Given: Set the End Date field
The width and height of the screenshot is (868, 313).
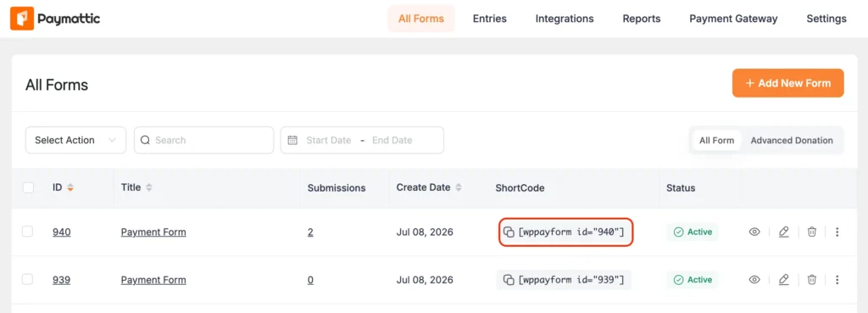Looking at the screenshot, I should (x=392, y=140).
